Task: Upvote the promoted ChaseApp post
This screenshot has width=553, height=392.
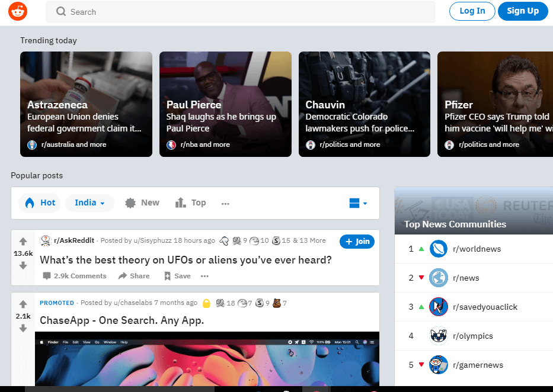Action: (x=23, y=304)
